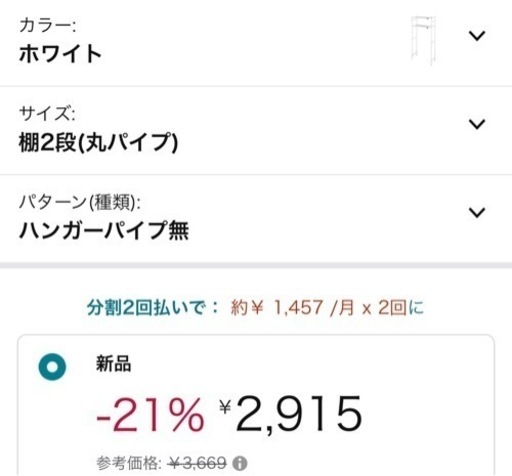The image size is (512, 476).
Task: Click the gray divider below the pattern row
Action: (256, 265)
